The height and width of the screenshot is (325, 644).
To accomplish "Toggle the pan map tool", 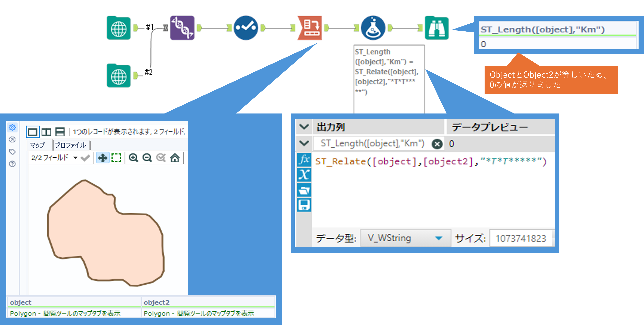I will point(102,158).
